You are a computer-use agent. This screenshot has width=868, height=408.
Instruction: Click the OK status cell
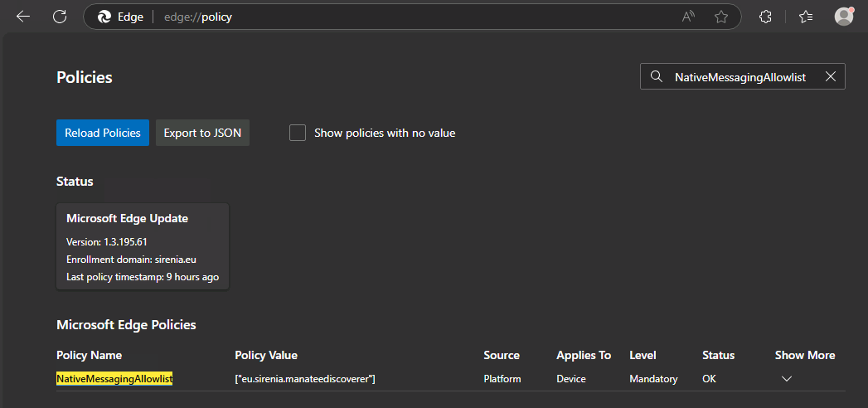click(709, 379)
